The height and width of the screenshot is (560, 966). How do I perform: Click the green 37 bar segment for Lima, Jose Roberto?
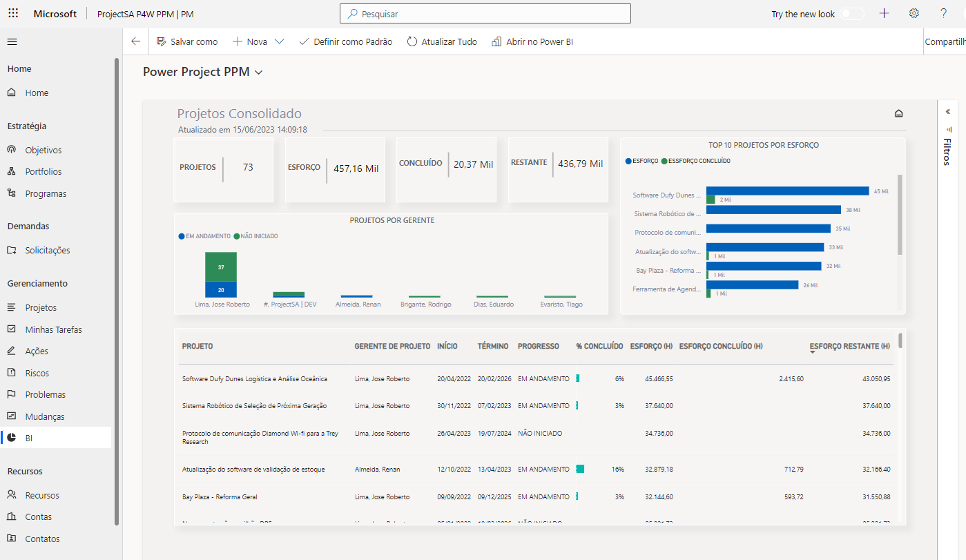coord(221,267)
